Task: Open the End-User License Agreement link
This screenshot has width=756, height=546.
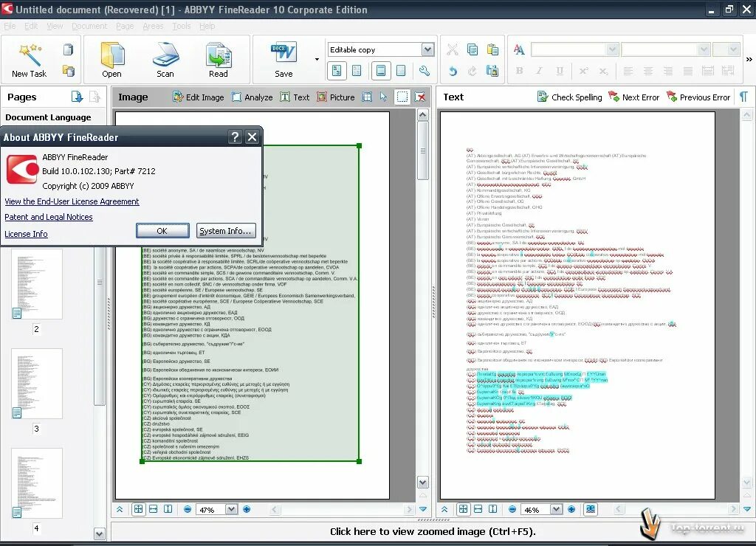Action: 72,201
